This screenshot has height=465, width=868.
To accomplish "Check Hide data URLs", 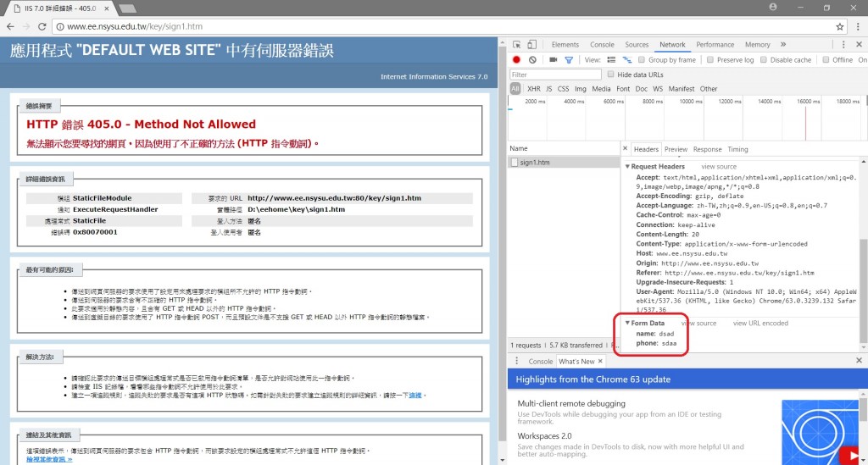I will click(610, 74).
